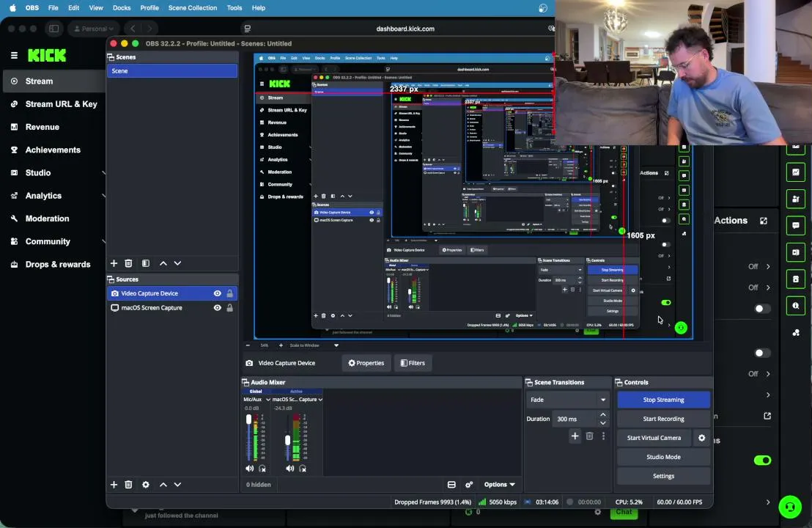812x528 pixels.
Task: Adjust the Mic/Aux volume fader
Action: pyautogui.click(x=248, y=419)
